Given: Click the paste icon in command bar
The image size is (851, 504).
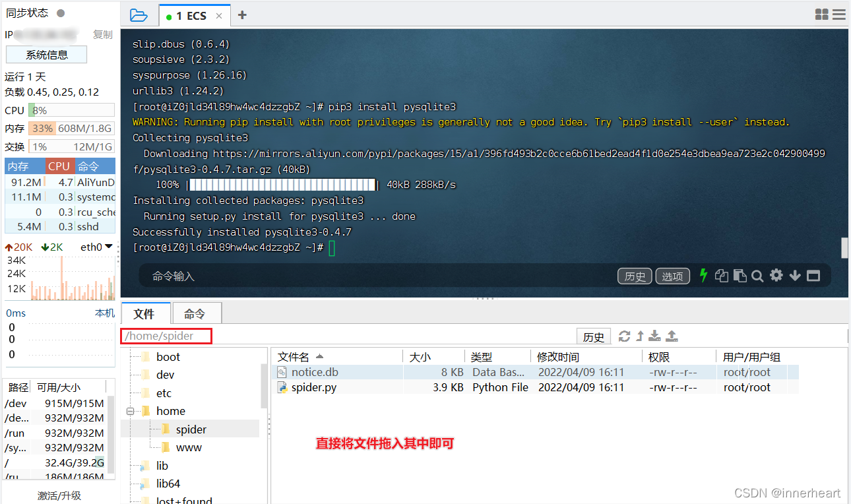Looking at the screenshot, I should click(x=740, y=276).
